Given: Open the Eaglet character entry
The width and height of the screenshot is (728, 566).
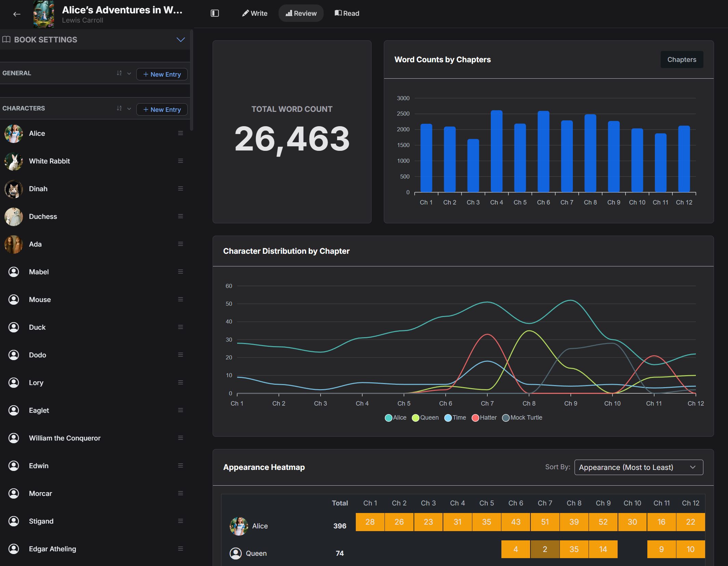Looking at the screenshot, I should [95, 410].
